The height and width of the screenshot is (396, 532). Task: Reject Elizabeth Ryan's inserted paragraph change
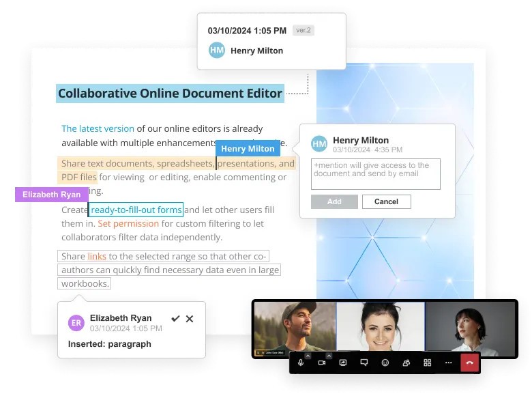click(190, 319)
